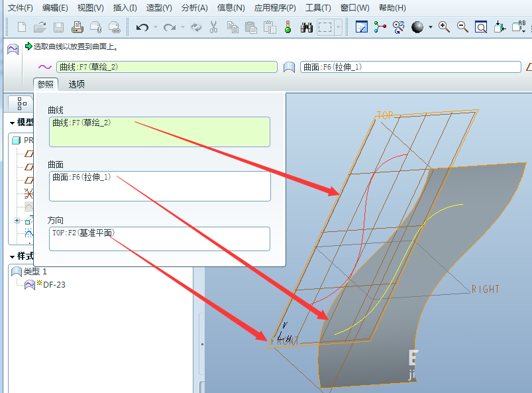Click the New file icon

point(22,27)
